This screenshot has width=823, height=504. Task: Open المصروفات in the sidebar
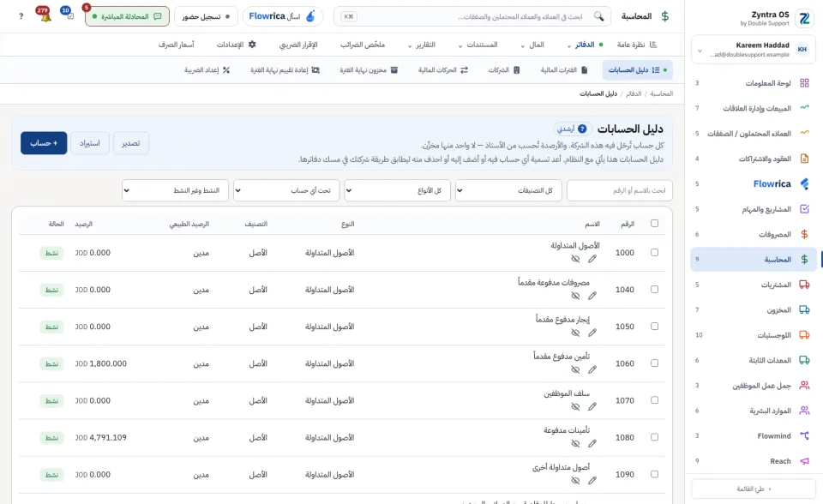pos(754,234)
